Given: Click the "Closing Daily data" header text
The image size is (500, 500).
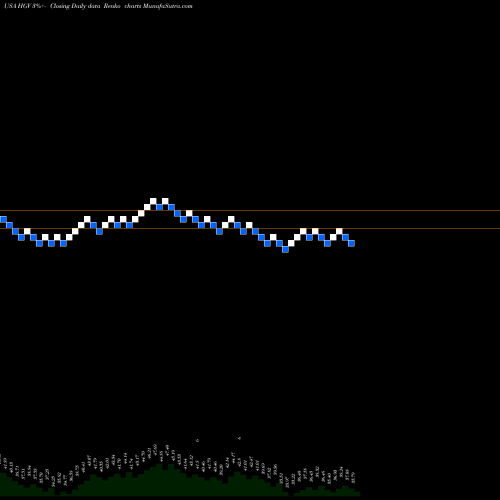Looking at the screenshot, I should click(x=75, y=6).
